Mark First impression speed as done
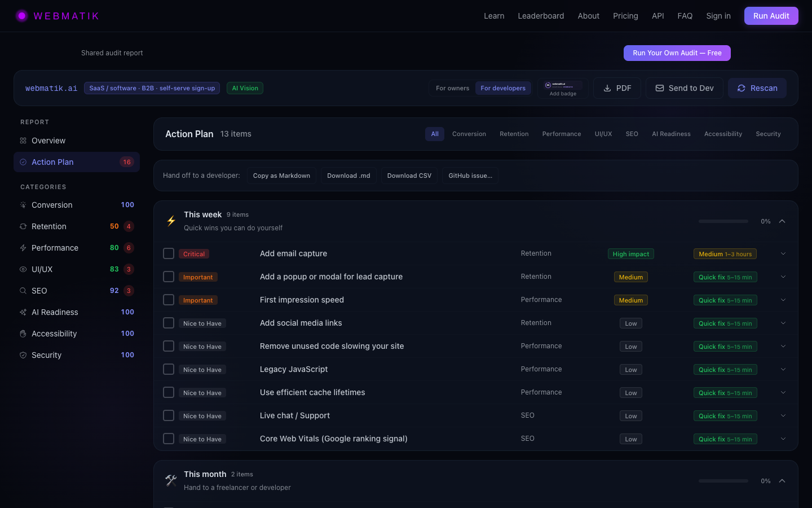The width and height of the screenshot is (812, 508). (x=169, y=300)
